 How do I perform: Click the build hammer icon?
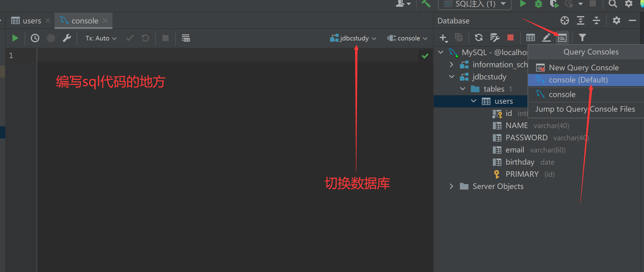pyautogui.click(x=426, y=4)
